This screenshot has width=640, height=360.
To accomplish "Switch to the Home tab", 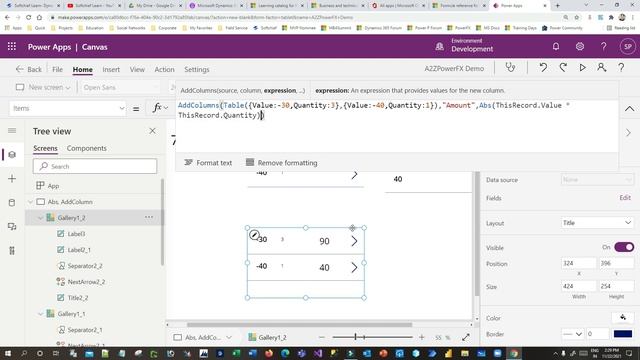I will click(x=82, y=69).
